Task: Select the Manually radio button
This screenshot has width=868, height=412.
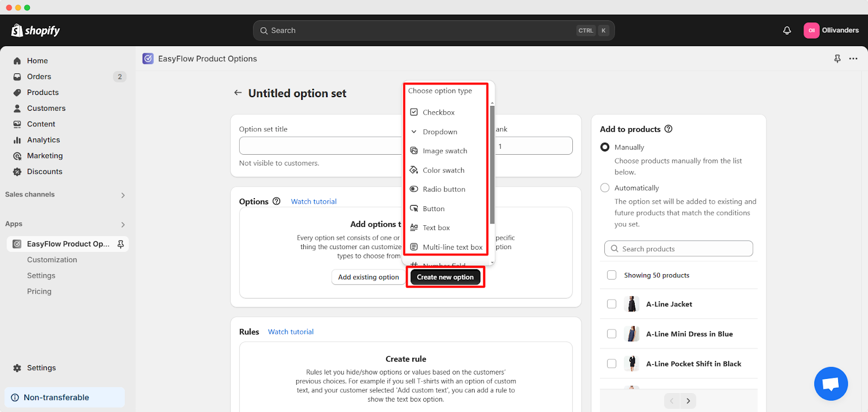Action: 605,147
